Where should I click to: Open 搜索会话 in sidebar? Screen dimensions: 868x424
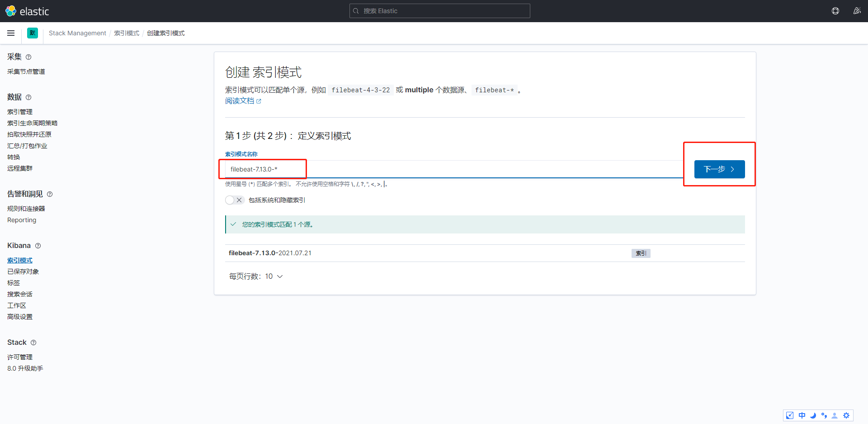click(x=20, y=294)
